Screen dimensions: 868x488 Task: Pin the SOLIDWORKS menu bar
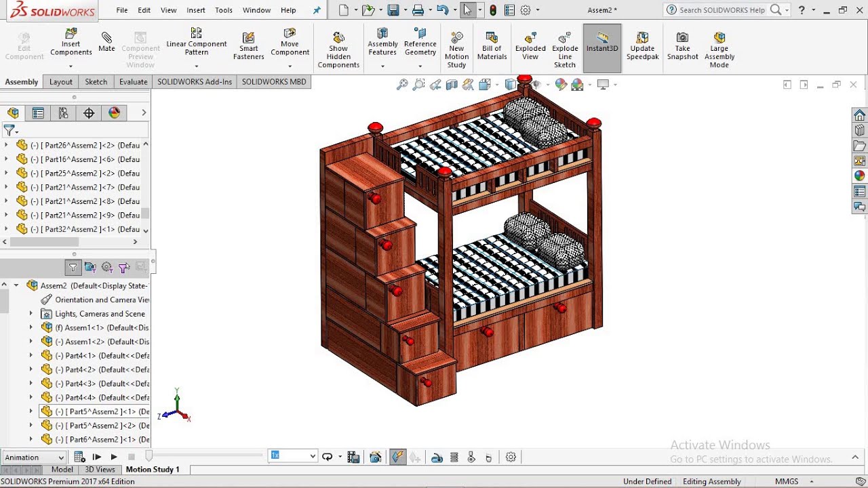[317, 10]
